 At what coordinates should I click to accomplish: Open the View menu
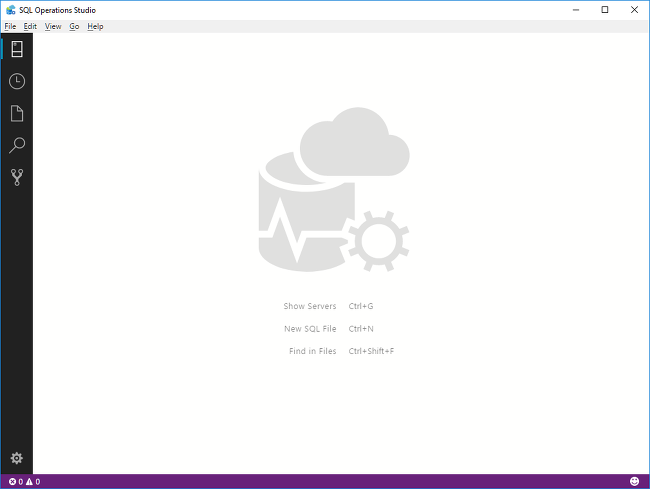pyautogui.click(x=53, y=27)
